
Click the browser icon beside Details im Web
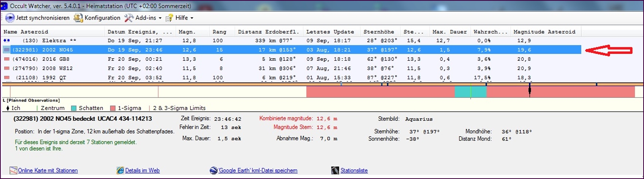tap(120, 170)
